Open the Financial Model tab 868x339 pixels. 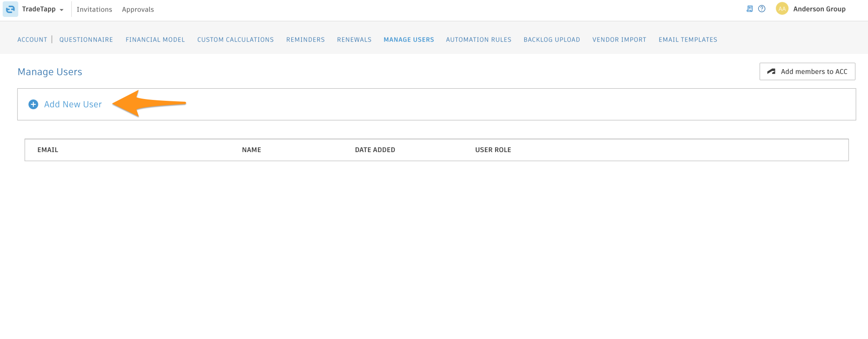(x=155, y=40)
